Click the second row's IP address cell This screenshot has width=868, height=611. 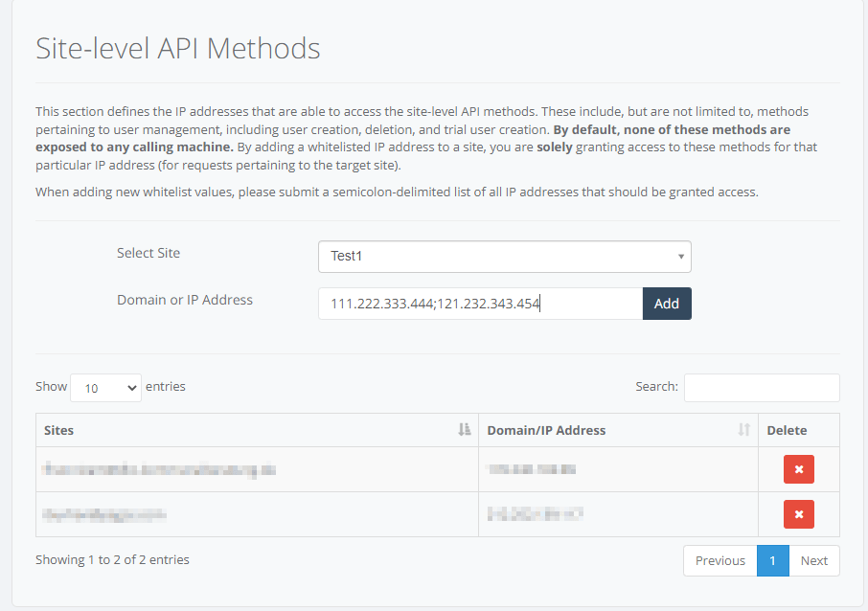point(535,514)
